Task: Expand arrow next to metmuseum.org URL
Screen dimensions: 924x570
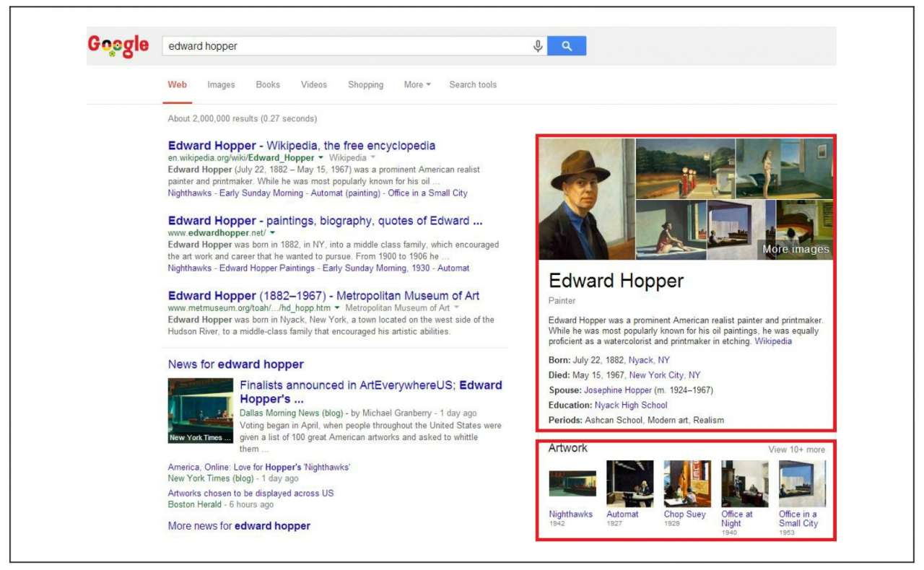Action: click(x=336, y=308)
